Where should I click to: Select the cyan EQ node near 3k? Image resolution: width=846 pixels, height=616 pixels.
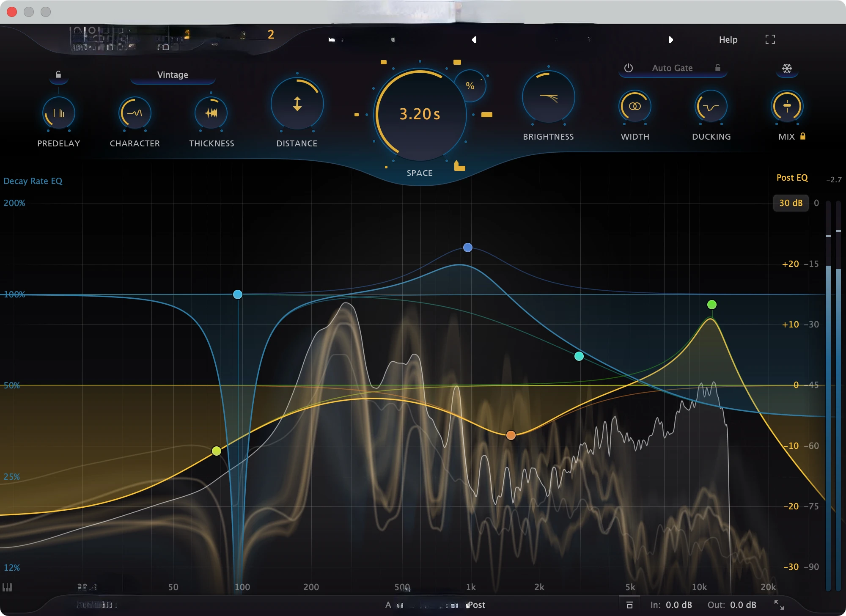pos(579,356)
